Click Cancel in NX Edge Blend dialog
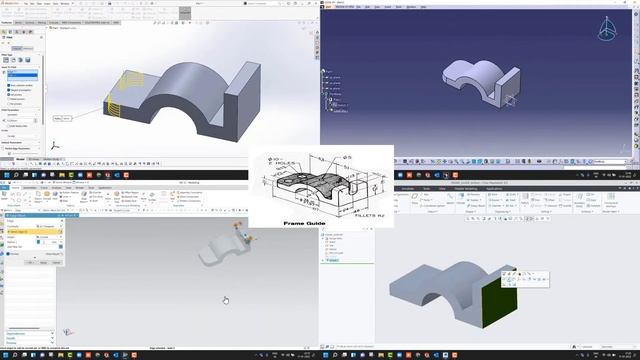 56,262
